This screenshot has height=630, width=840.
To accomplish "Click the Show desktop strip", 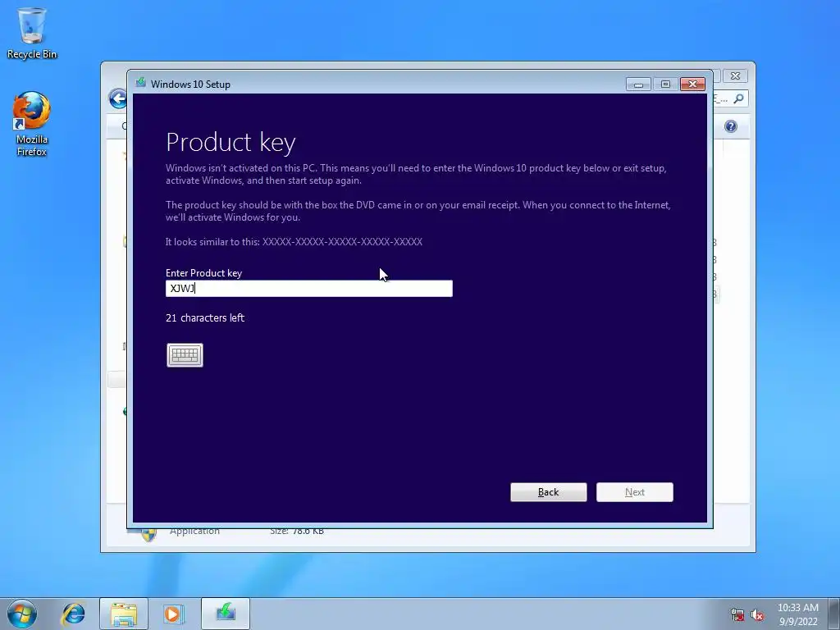I will coord(834,614).
